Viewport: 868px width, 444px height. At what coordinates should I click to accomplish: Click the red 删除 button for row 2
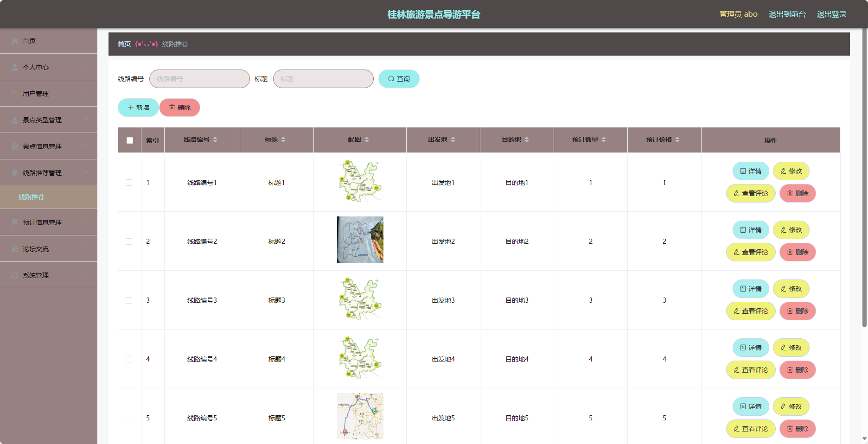pos(798,252)
